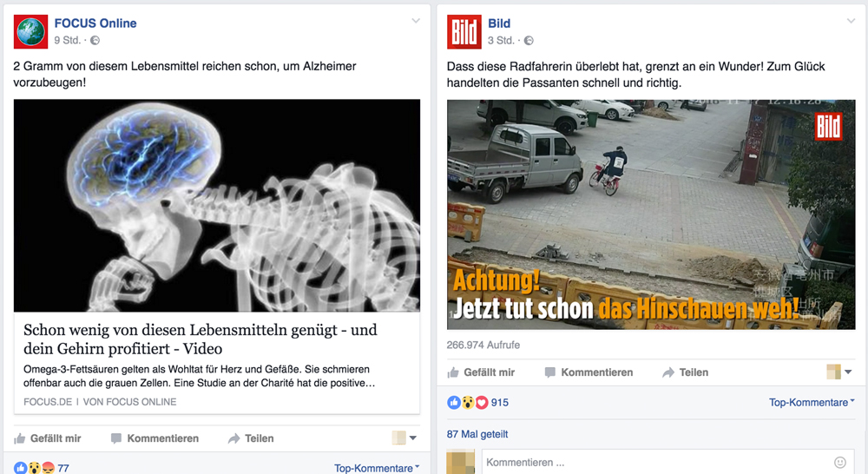Open the FOCUS Online page name link

[x=95, y=23]
